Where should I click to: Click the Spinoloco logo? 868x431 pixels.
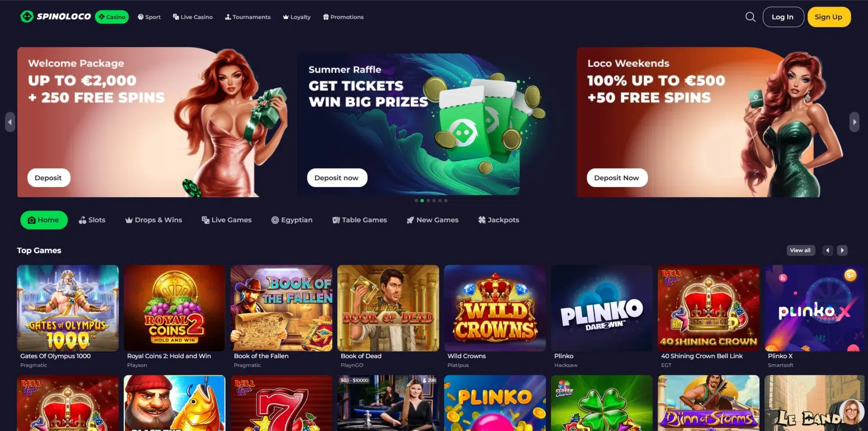pyautogui.click(x=56, y=17)
